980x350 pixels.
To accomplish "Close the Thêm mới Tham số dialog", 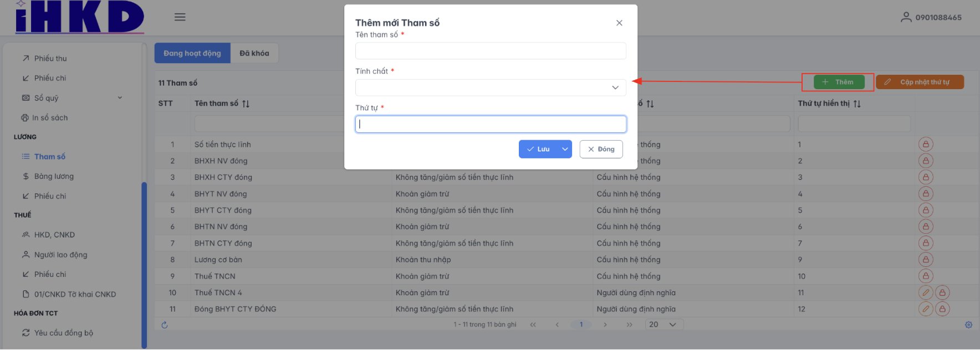I will (x=619, y=23).
